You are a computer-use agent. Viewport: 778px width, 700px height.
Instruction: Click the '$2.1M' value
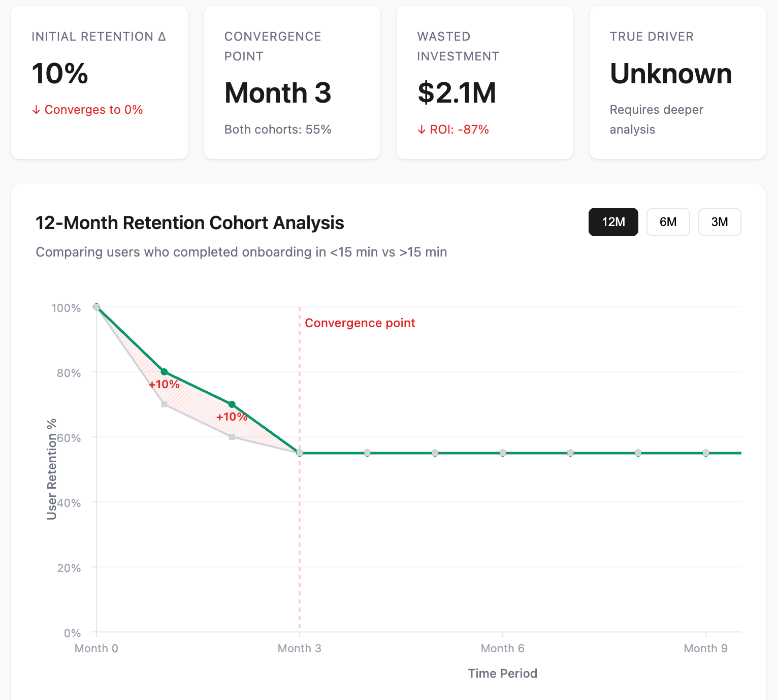click(457, 93)
